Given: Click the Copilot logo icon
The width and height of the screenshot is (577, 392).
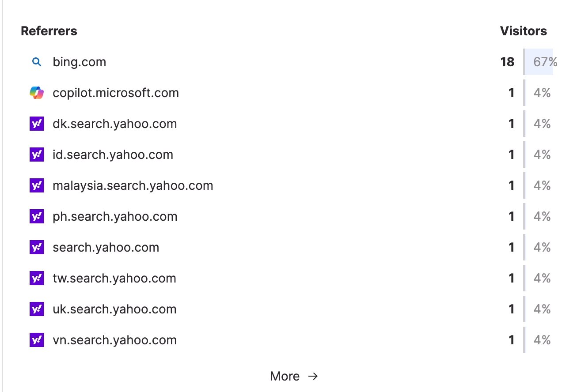Looking at the screenshot, I should (x=37, y=93).
